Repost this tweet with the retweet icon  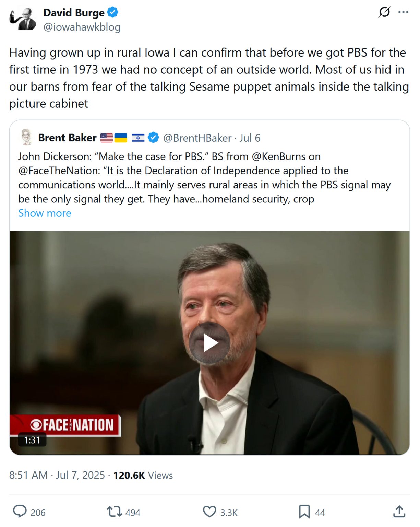click(115, 512)
